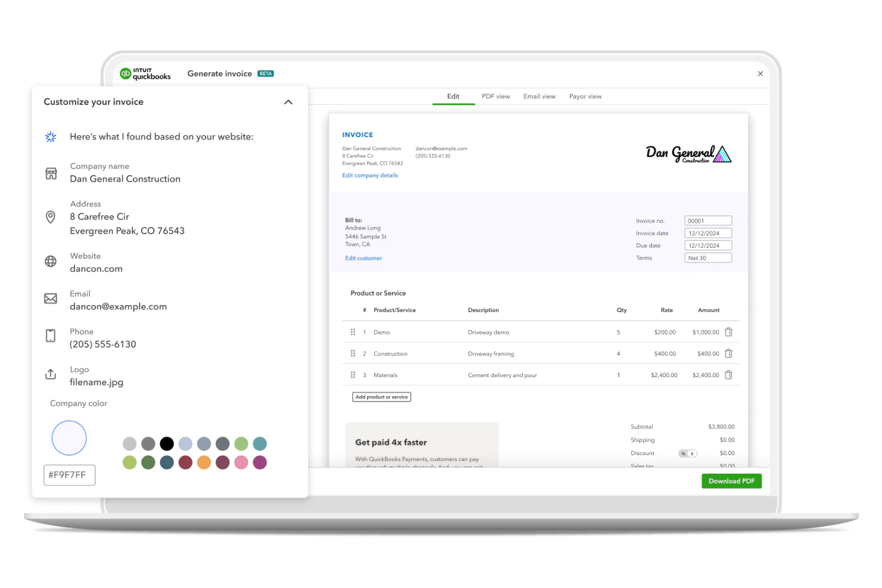The image size is (882, 588).
Task: Click the envelope icon beside the email address
Action: [x=51, y=298]
